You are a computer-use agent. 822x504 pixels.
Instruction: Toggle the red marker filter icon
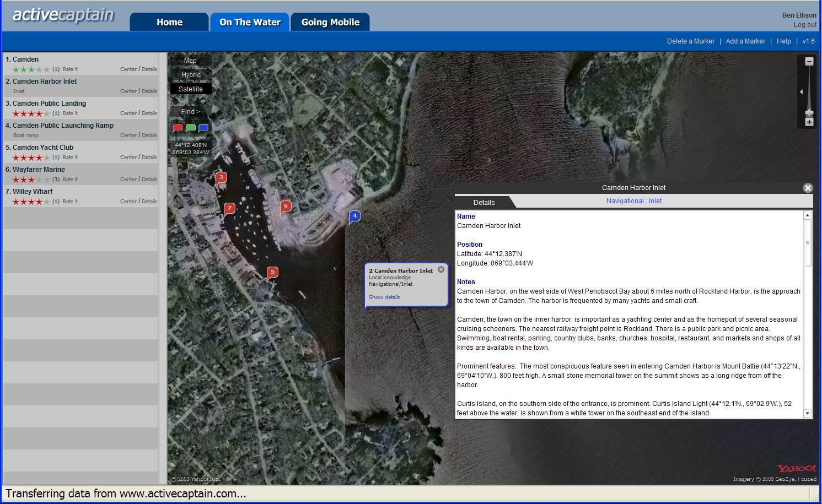point(178,128)
